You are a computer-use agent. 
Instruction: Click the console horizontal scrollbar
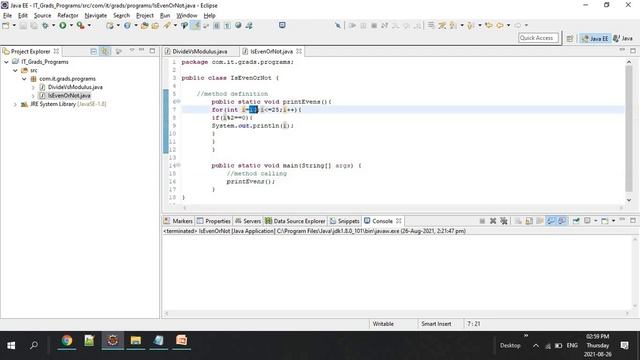tap(396, 313)
